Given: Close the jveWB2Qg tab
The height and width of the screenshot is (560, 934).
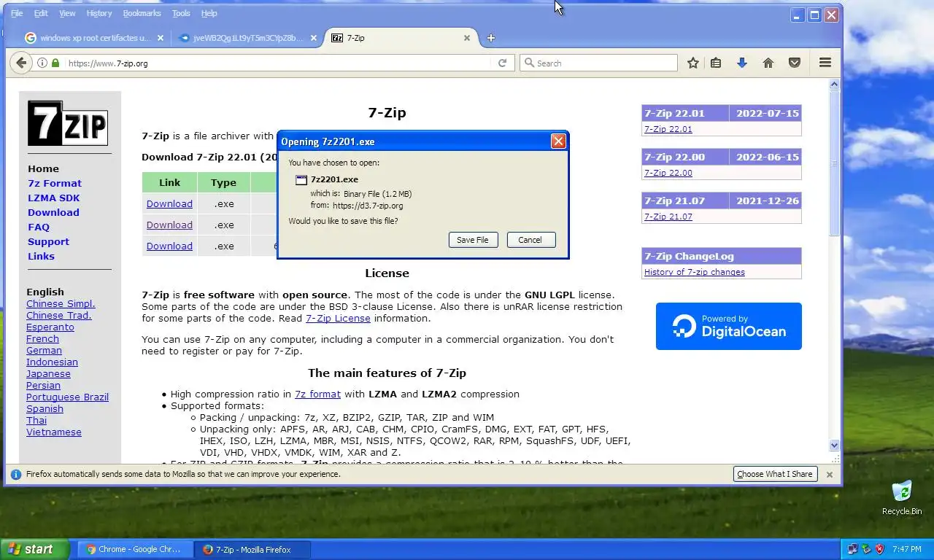Looking at the screenshot, I should 314,38.
